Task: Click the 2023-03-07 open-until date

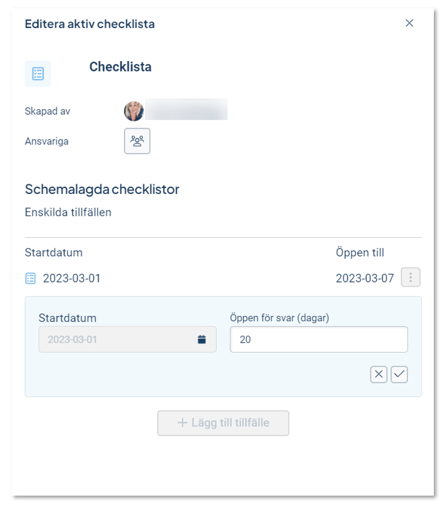Action: tap(365, 278)
